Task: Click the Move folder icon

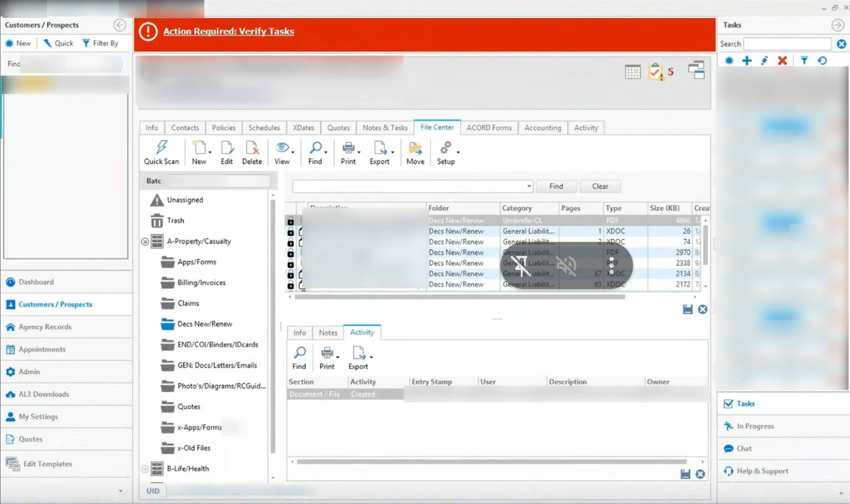Action: 415,148
